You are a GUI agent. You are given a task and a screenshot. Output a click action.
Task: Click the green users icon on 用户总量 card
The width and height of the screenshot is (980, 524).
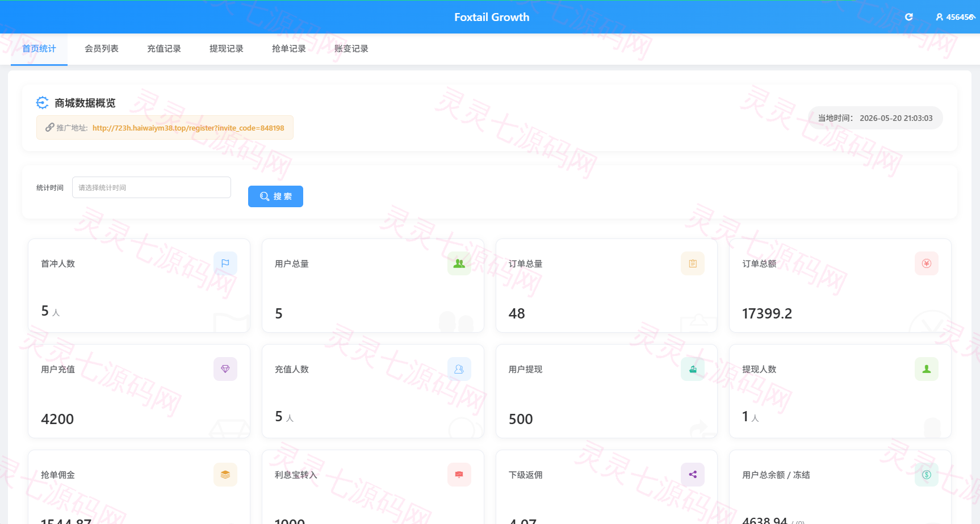pos(459,263)
